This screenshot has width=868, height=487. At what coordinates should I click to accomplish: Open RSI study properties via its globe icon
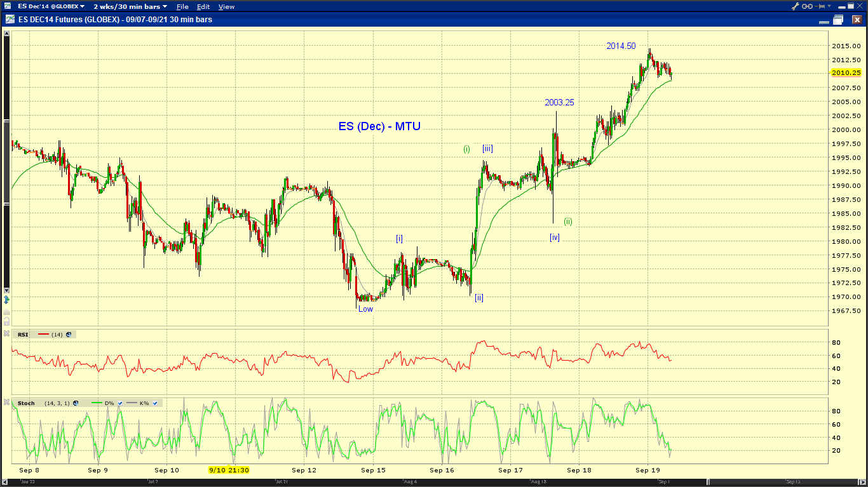click(x=69, y=334)
